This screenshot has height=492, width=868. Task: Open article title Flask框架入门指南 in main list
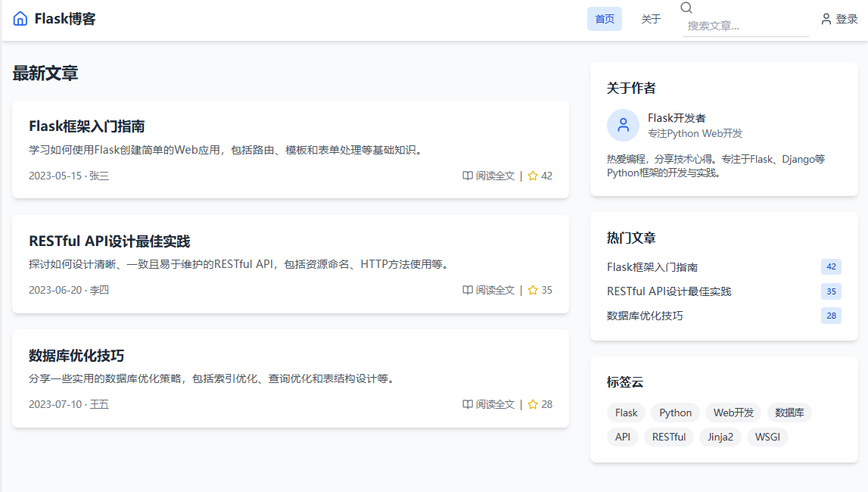click(87, 126)
